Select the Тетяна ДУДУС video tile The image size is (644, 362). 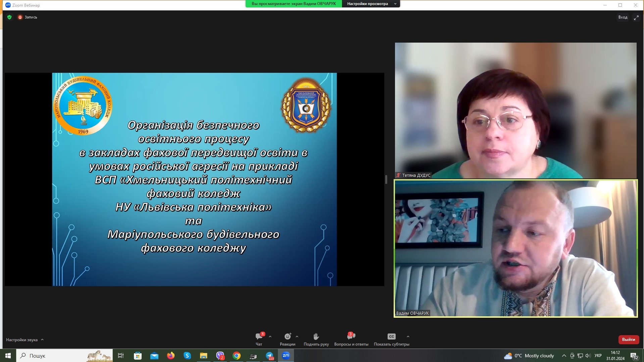(x=516, y=110)
